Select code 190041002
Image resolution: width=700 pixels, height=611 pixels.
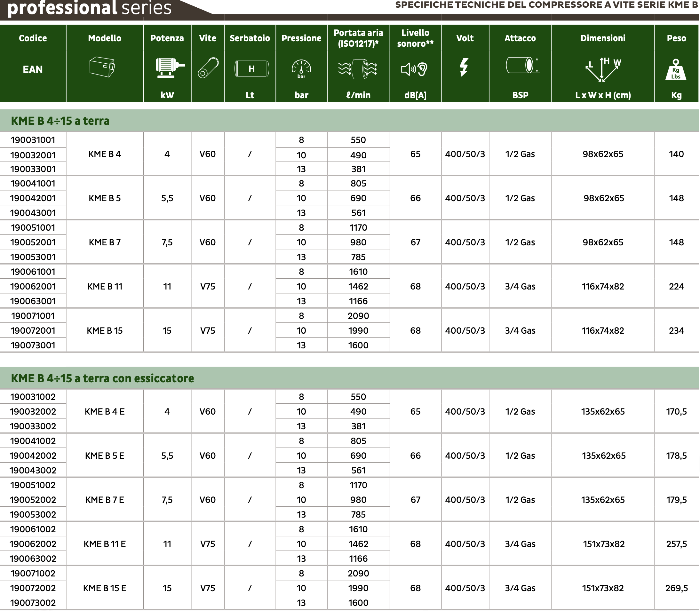coord(33,441)
